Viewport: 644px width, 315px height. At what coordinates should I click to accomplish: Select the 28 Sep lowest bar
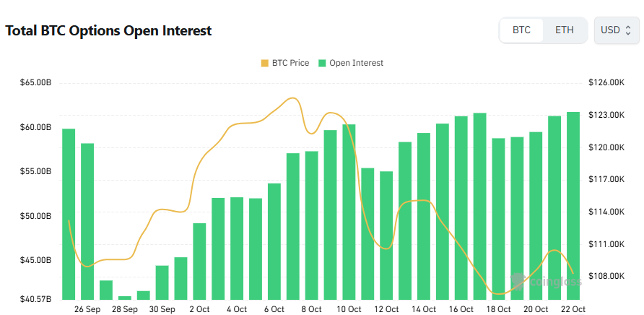click(125, 298)
